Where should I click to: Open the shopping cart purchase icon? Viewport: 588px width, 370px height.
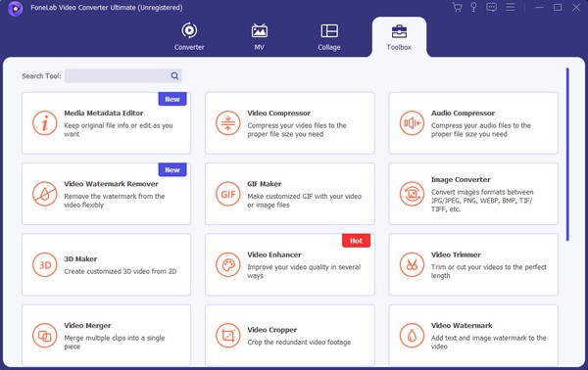[x=457, y=7]
